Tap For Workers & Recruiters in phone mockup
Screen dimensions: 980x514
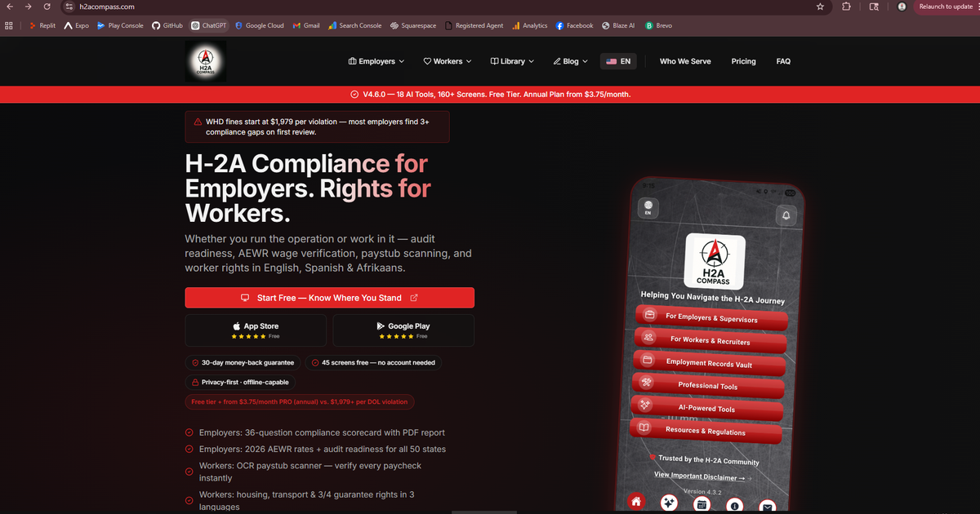point(710,340)
